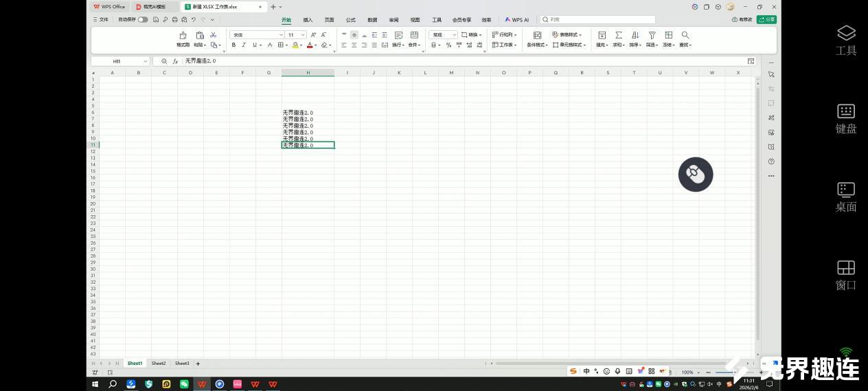Click the Save icon in quick toolbar
This screenshot has width=868, height=391.
[x=157, y=20]
